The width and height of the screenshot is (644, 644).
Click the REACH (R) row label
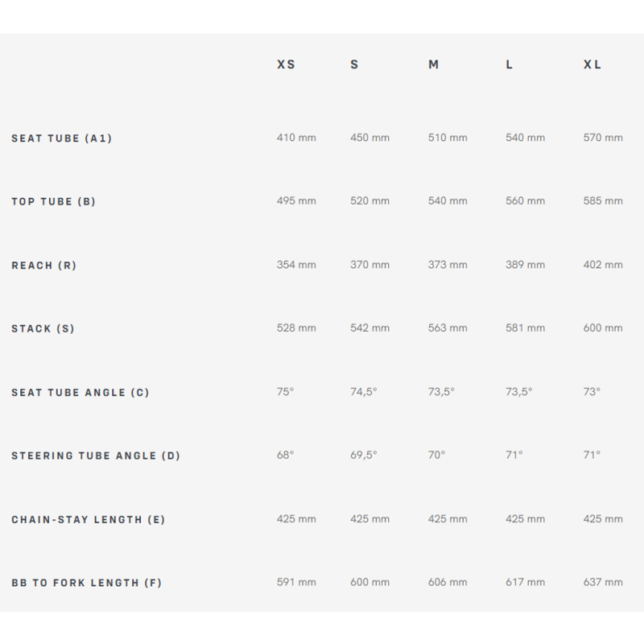click(x=43, y=265)
